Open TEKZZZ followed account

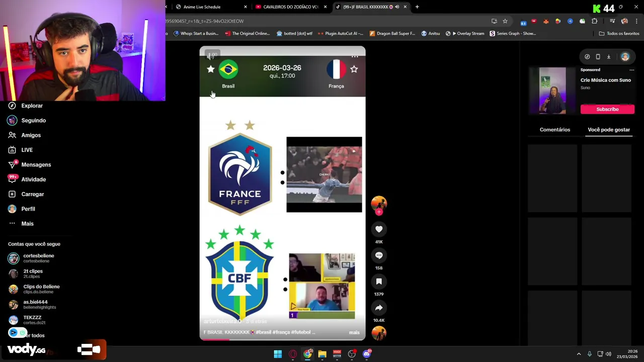(27, 320)
